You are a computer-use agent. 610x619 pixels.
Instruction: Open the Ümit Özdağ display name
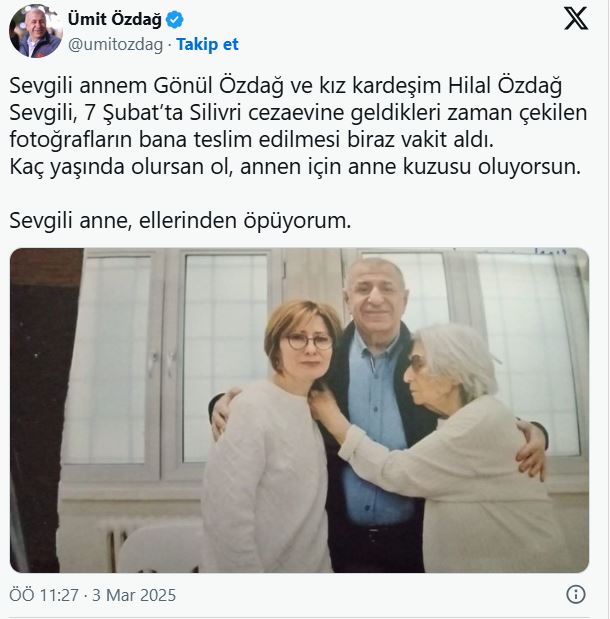coord(114,19)
